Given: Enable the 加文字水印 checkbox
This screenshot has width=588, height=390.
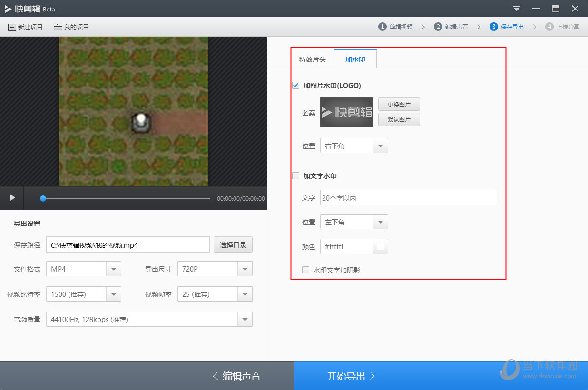Looking at the screenshot, I should coord(296,176).
